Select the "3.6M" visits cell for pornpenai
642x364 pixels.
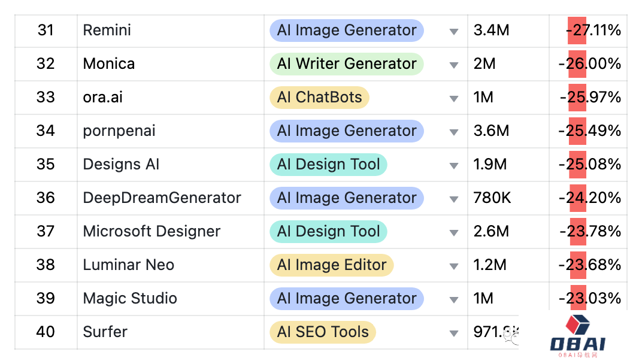(508, 132)
